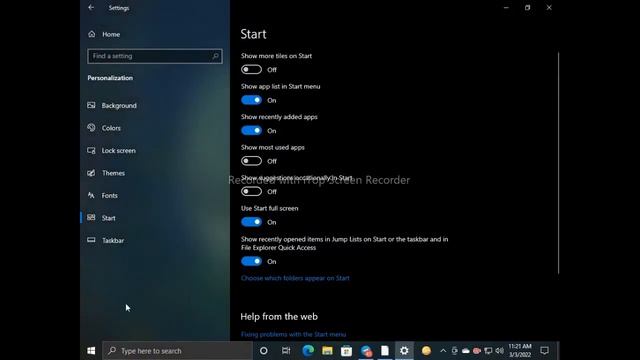Open the white document app on taskbar
Viewport: 640px width, 360px height.
pos(385,351)
